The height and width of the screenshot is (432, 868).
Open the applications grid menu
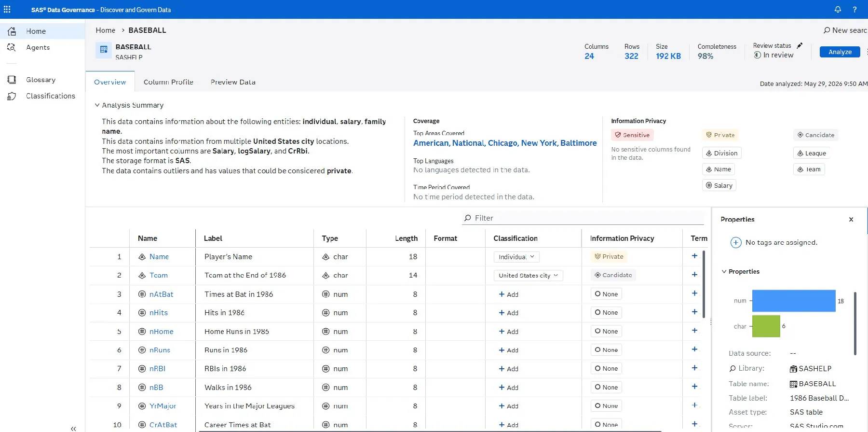(7, 9)
